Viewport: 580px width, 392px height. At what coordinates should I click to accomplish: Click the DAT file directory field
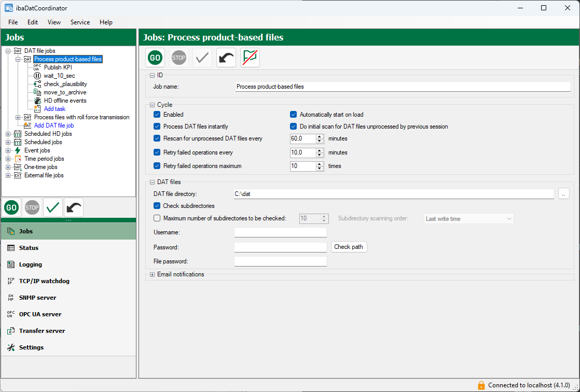[394, 194]
